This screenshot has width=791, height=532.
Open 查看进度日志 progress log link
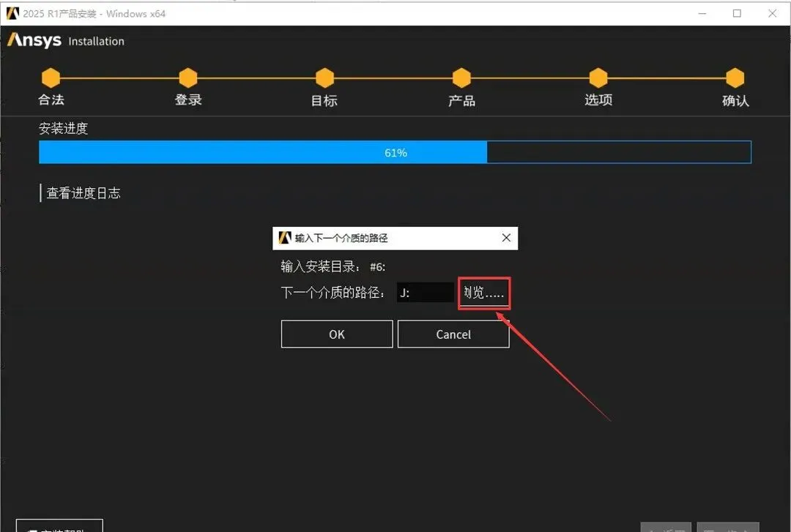tap(83, 193)
